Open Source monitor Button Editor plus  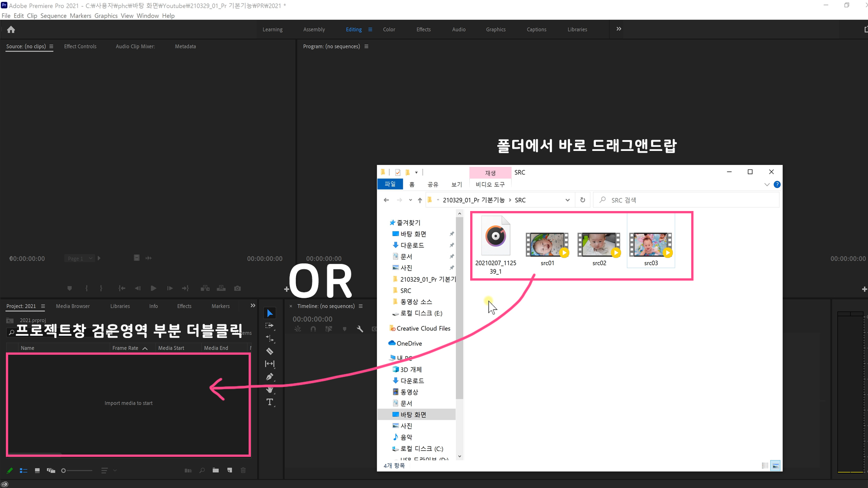(x=286, y=289)
